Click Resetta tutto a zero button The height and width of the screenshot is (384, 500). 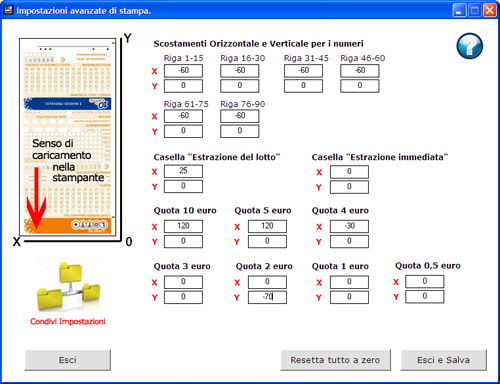[x=335, y=360]
